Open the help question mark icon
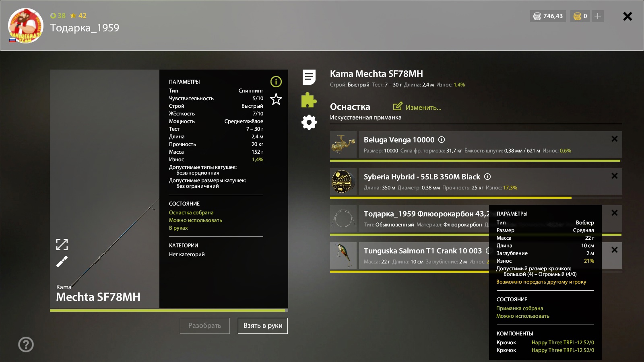The width and height of the screenshot is (644, 362). tap(26, 345)
